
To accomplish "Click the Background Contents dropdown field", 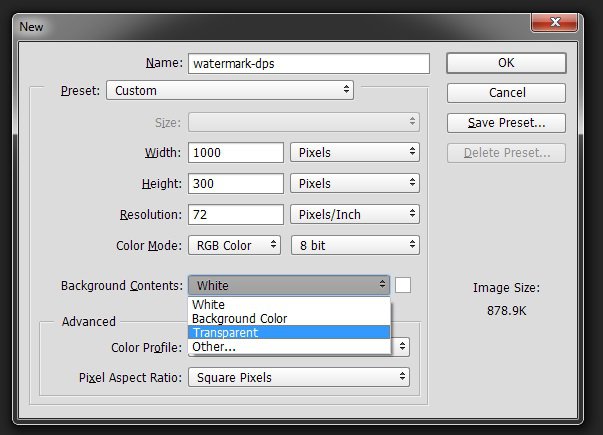I will click(x=288, y=286).
